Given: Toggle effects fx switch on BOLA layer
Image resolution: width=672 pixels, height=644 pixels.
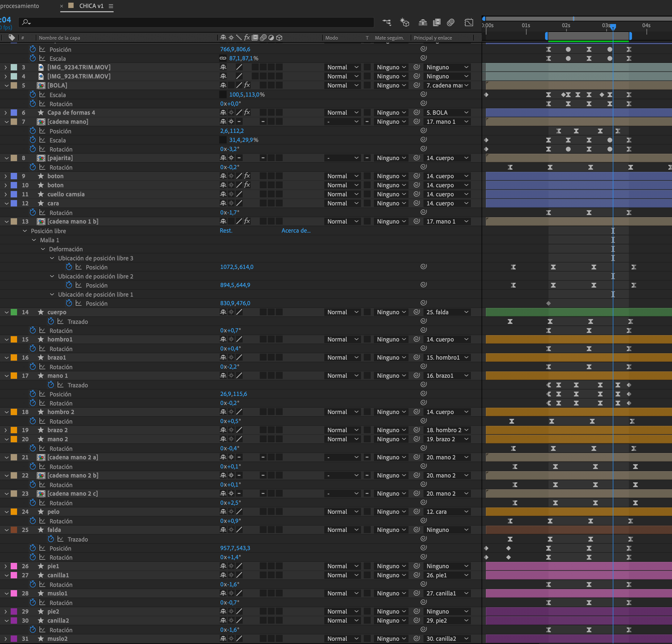Looking at the screenshot, I should point(247,85).
